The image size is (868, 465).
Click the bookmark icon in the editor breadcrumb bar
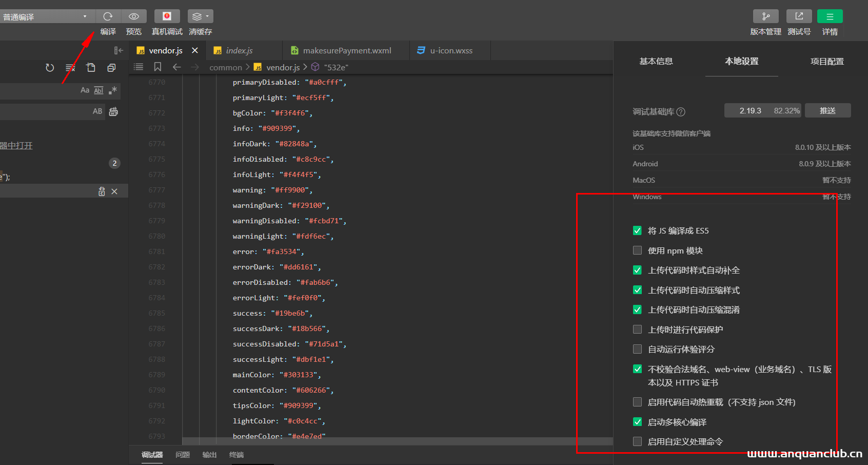157,67
